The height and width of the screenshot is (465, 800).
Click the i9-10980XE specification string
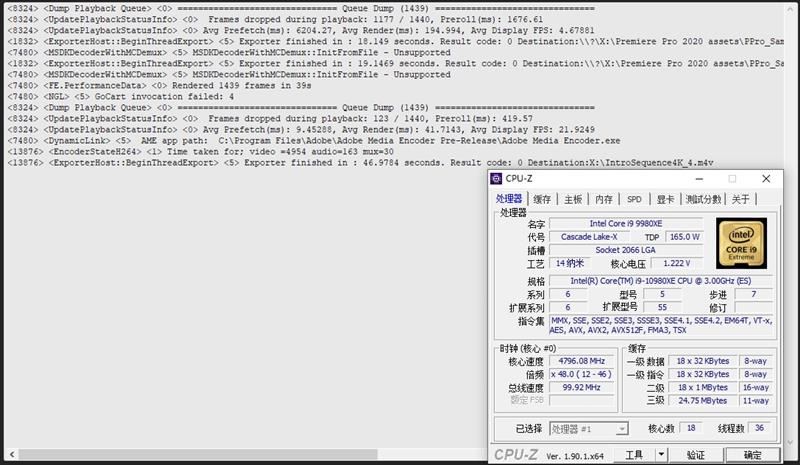click(x=661, y=281)
